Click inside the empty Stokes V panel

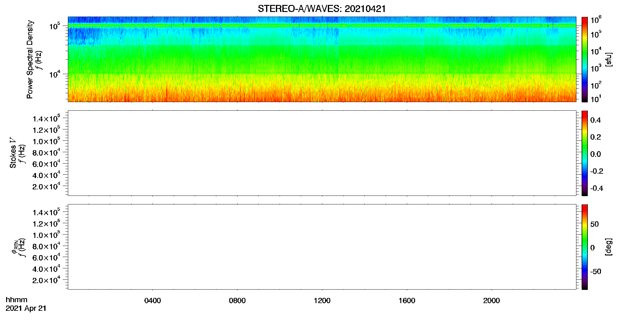(322, 153)
